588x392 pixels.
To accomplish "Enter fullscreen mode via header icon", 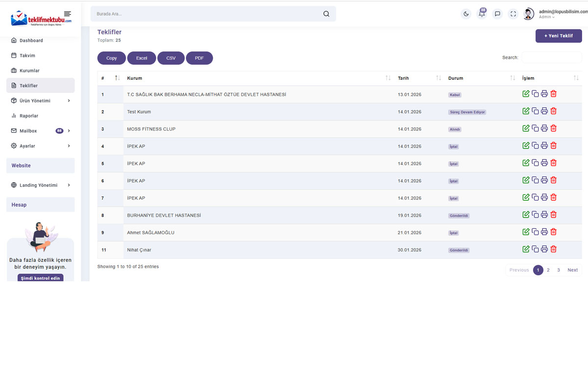I will (513, 14).
